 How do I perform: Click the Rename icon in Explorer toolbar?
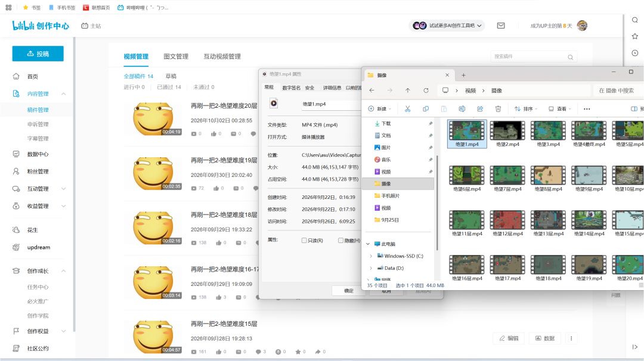tap(462, 108)
